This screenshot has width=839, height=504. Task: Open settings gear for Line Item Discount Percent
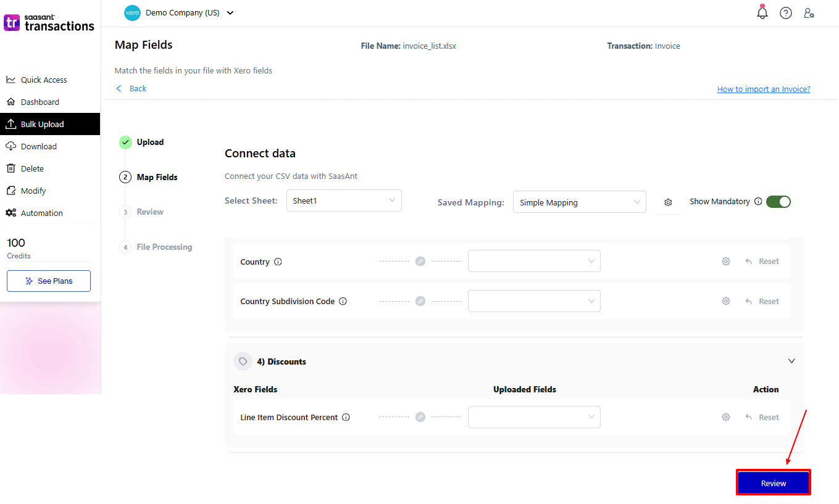coord(726,418)
